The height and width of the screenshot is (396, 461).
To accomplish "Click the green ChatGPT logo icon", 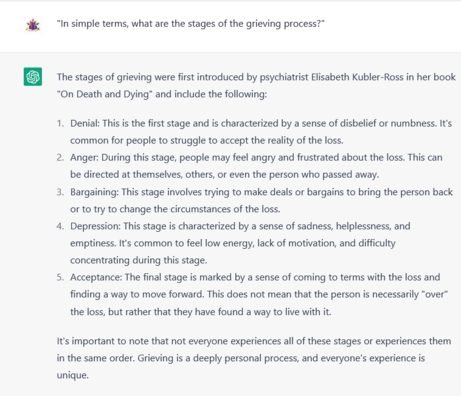I will click(x=33, y=77).
